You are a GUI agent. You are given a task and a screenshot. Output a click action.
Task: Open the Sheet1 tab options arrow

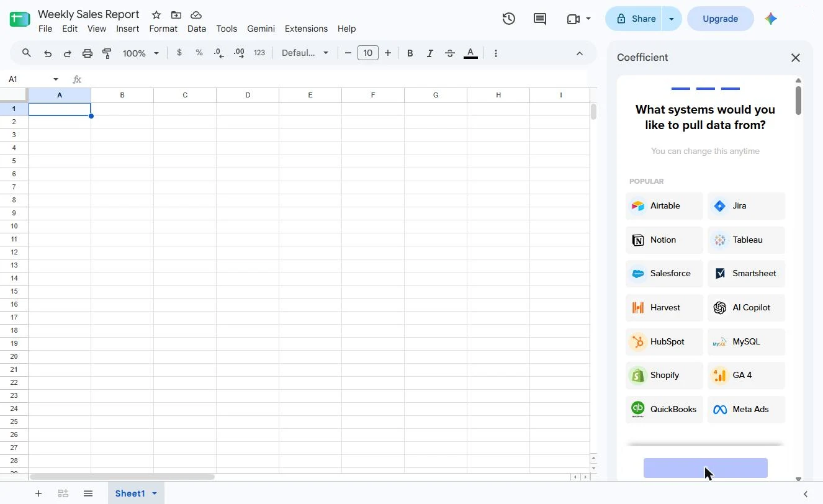coord(155,493)
